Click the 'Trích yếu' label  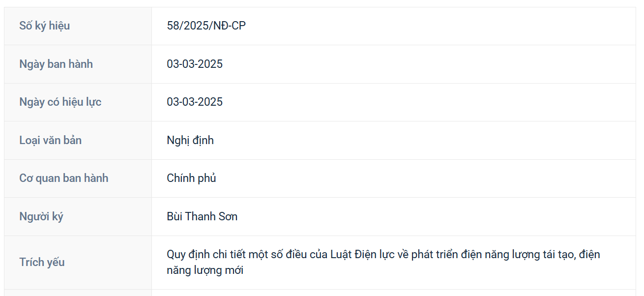[x=42, y=262]
